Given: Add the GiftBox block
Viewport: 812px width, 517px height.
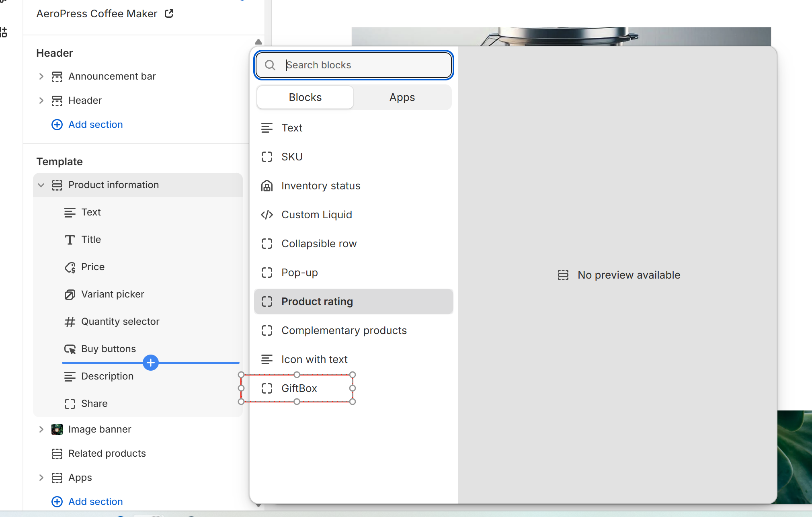Looking at the screenshot, I should pyautogui.click(x=299, y=388).
